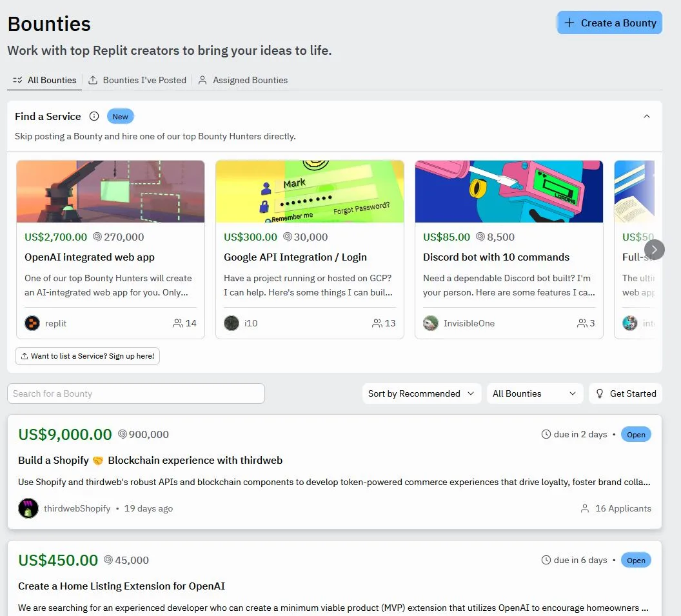Click the list icon on All Bounties tab
The height and width of the screenshot is (616, 681).
17,80
